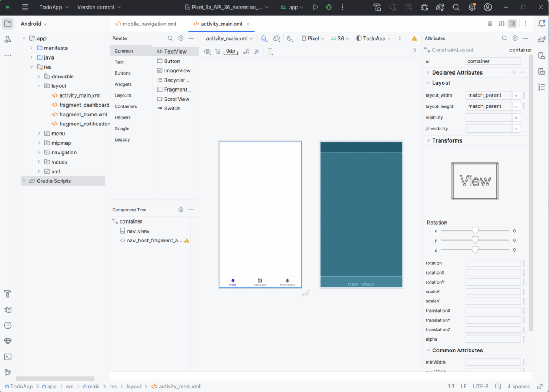Open IDE settings gear in title bar

(x=472, y=7)
